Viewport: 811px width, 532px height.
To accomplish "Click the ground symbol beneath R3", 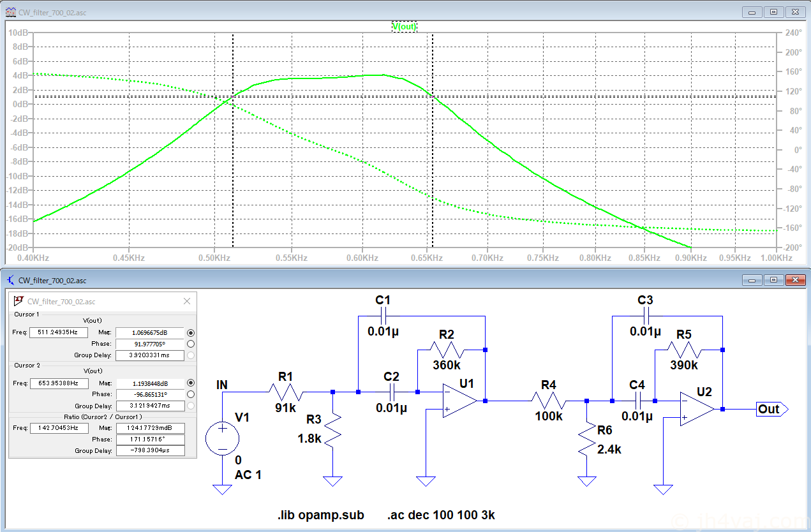I will click(333, 481).
